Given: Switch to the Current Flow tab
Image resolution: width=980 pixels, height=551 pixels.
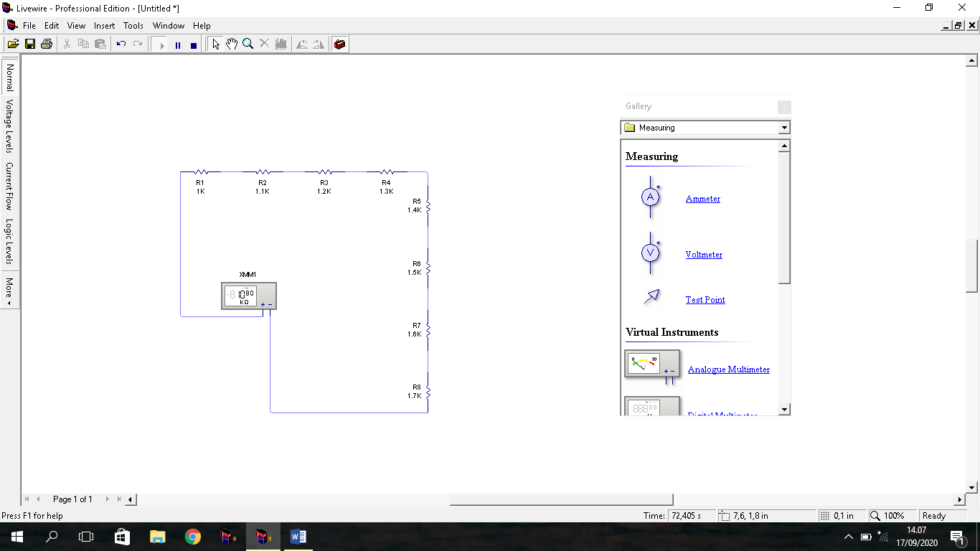Looking at the screenshot, I should tap(9, 186).
